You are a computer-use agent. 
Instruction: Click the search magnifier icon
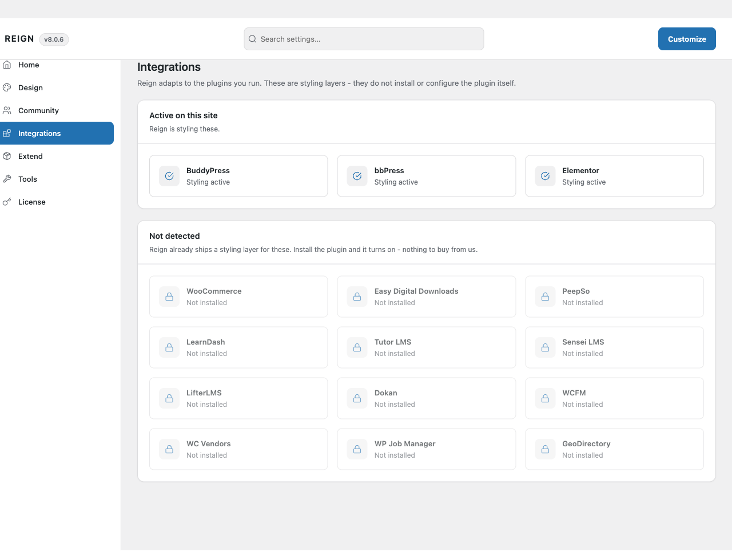click(252, 39)
